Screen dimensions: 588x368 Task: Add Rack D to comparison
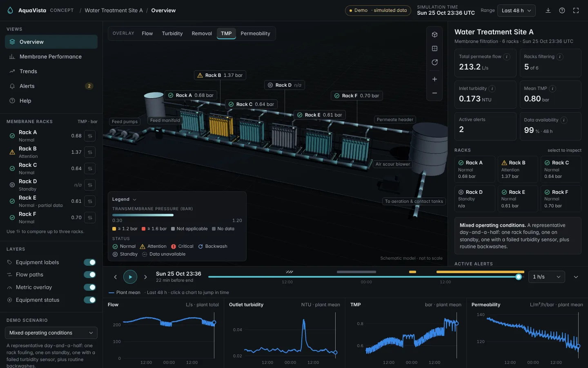coord(90,185)
